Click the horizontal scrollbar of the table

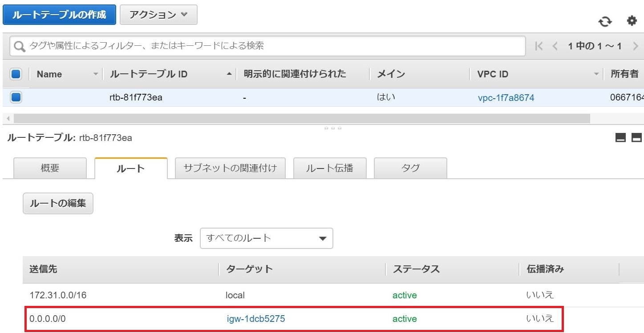click(302, 118)
